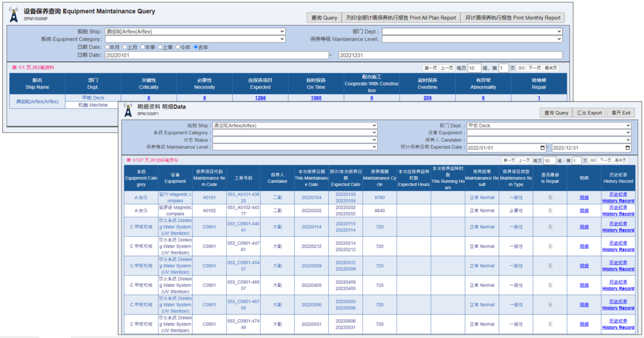The height and width of the screenshot is (338, 644).
Task: Open History Record for date 20220114 row
Action: tap(618, 227)
